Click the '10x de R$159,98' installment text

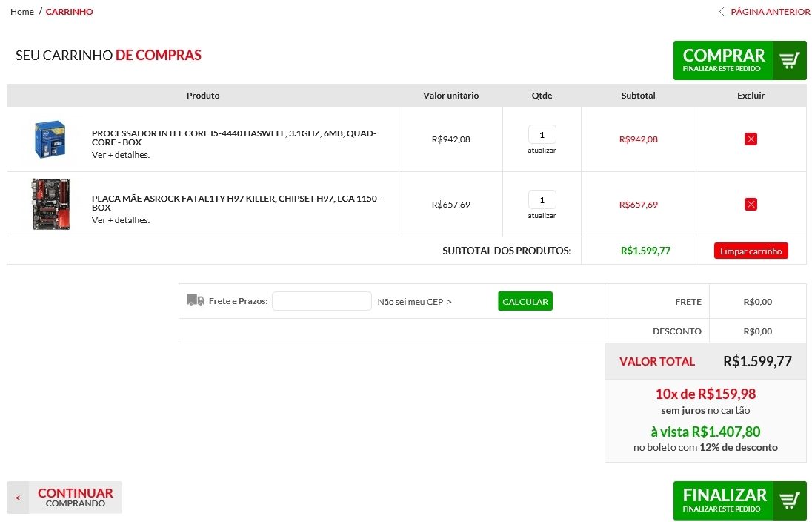(705, 394)
